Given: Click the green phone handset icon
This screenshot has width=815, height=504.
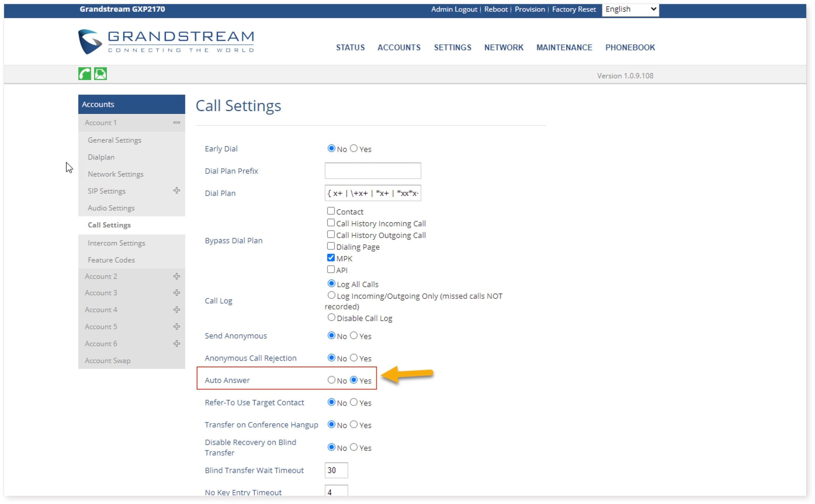Looking at the screenshot, I should point(84,74).
